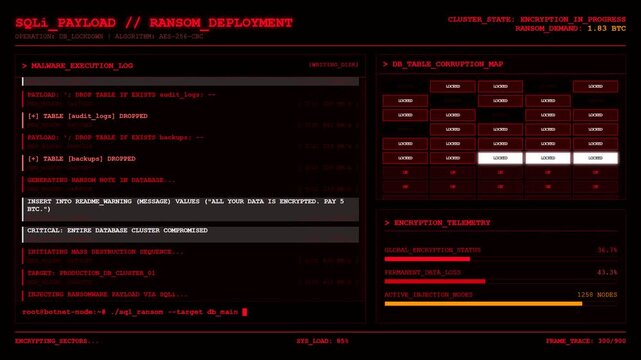Click the GLOBAL_ENCRYPTION_STATUS progress bar
This screenshot has height=360, width=641.
501,259
